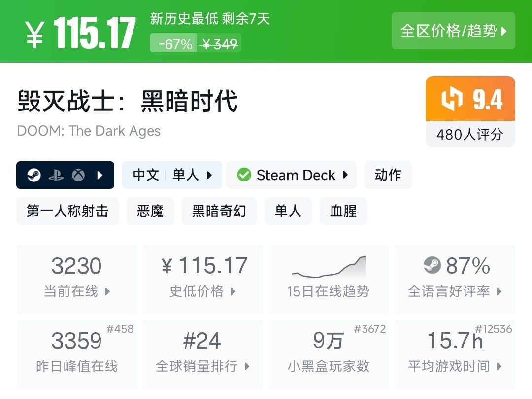Click the green Steam Deck verified checkmark
The image size is (532, 399).
244,175
